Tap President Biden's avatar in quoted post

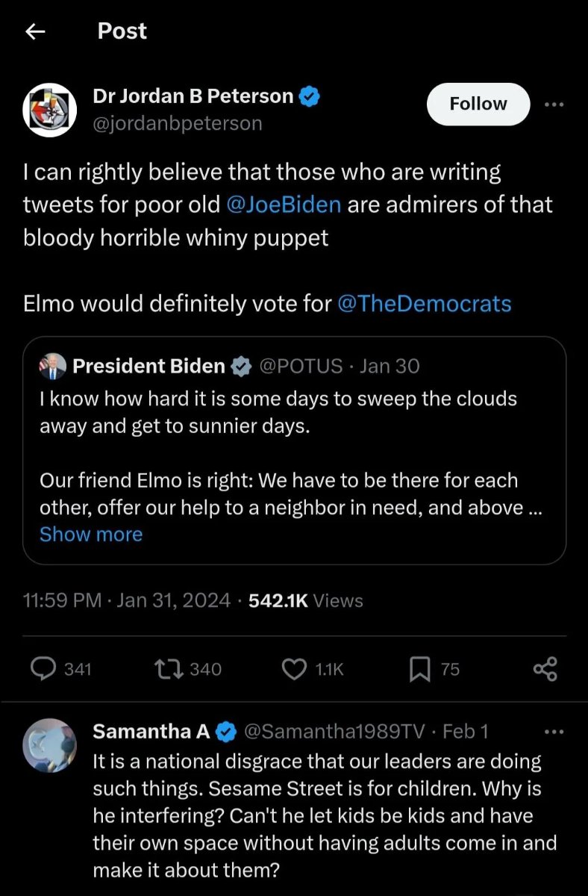pyautogui.click(x=54, y=366)
